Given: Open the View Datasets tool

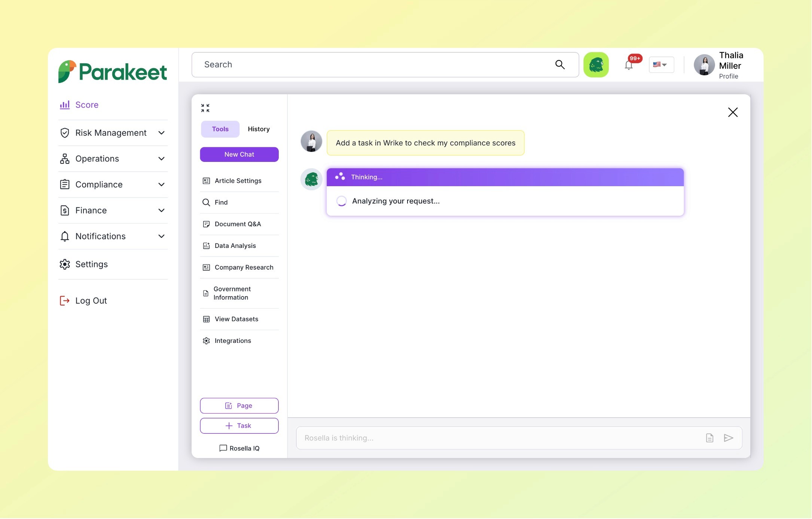Looking at the screenshot, I should [x=236, y=319].
